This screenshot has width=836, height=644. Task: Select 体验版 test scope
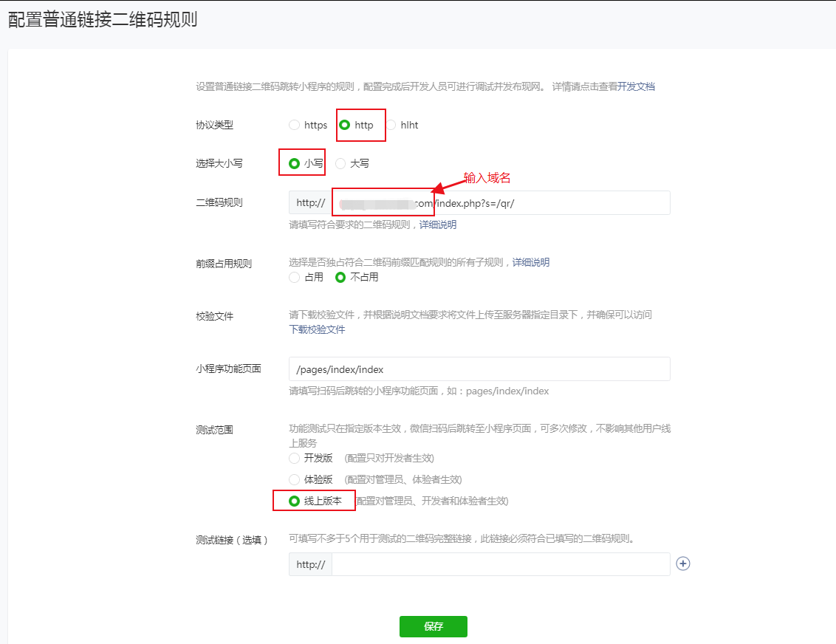point(295,479)
